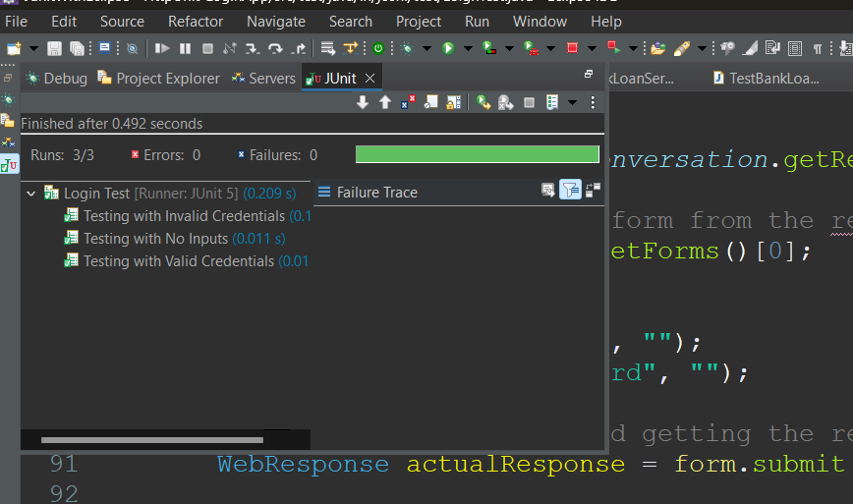
Task: Click the Coverage run icon
Action: click(x=489, y=48)
